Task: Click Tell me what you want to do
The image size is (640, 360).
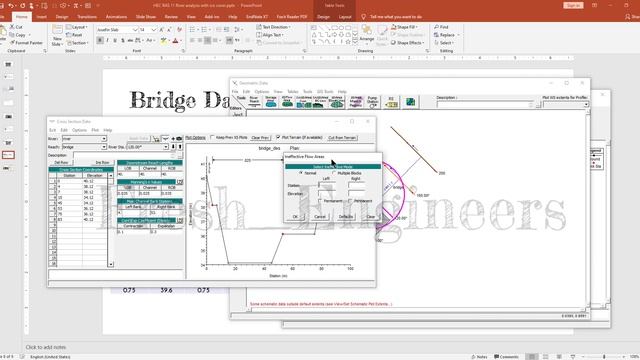Action: tap(396, 17)
